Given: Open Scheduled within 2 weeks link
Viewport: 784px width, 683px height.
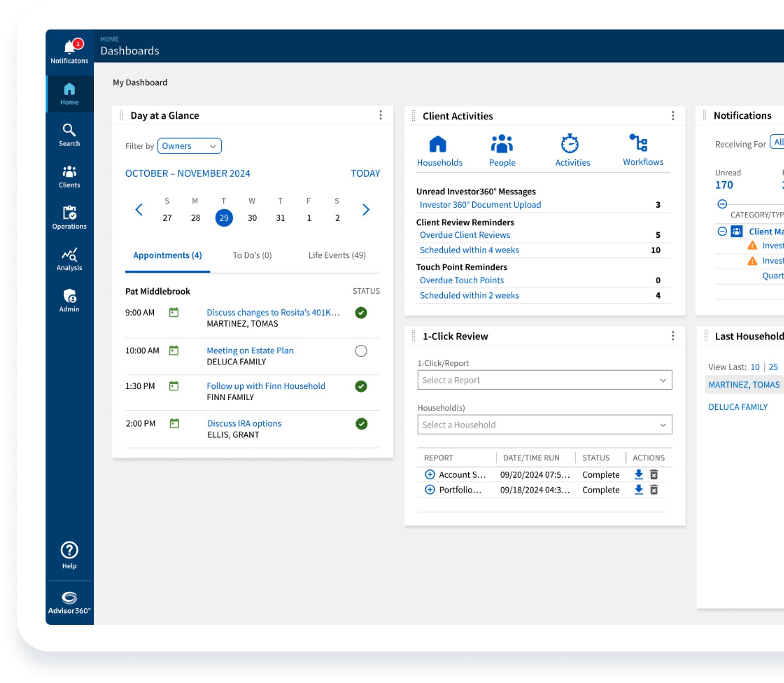Looking at the screenshot, I should 469,296.
